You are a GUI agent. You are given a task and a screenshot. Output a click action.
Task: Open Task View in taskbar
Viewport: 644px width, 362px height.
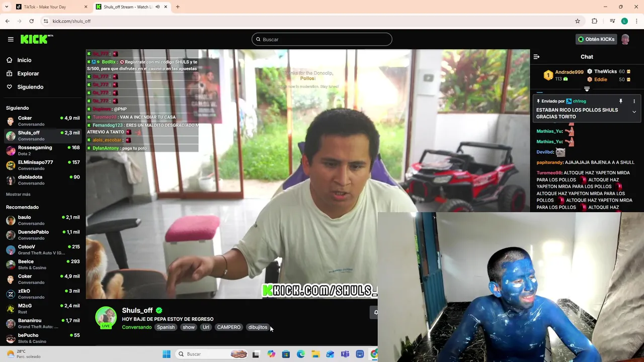[x=256, y=354]
